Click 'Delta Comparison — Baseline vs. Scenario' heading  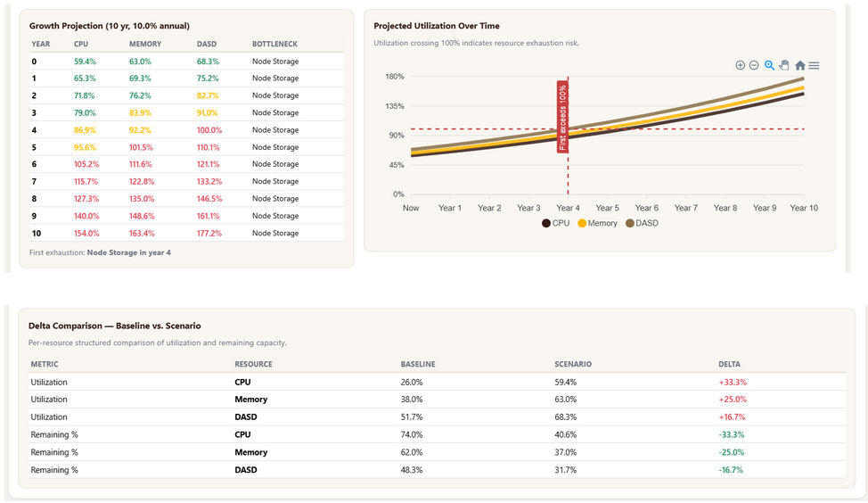pos(115,326)
